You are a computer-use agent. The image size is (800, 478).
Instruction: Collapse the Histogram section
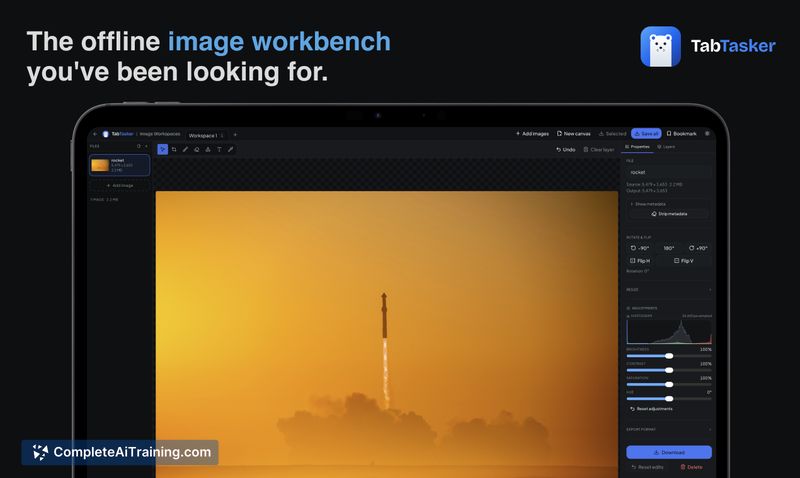[639, 316]
